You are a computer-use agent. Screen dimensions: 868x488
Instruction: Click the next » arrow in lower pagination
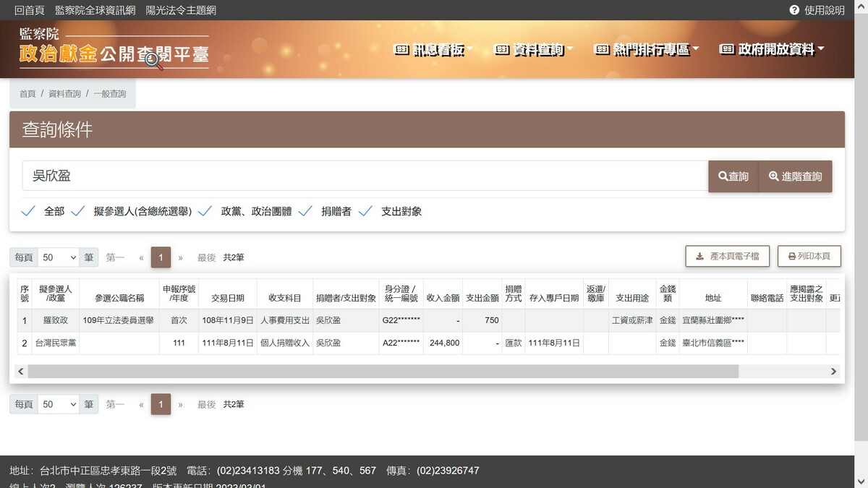pos(181,404)
